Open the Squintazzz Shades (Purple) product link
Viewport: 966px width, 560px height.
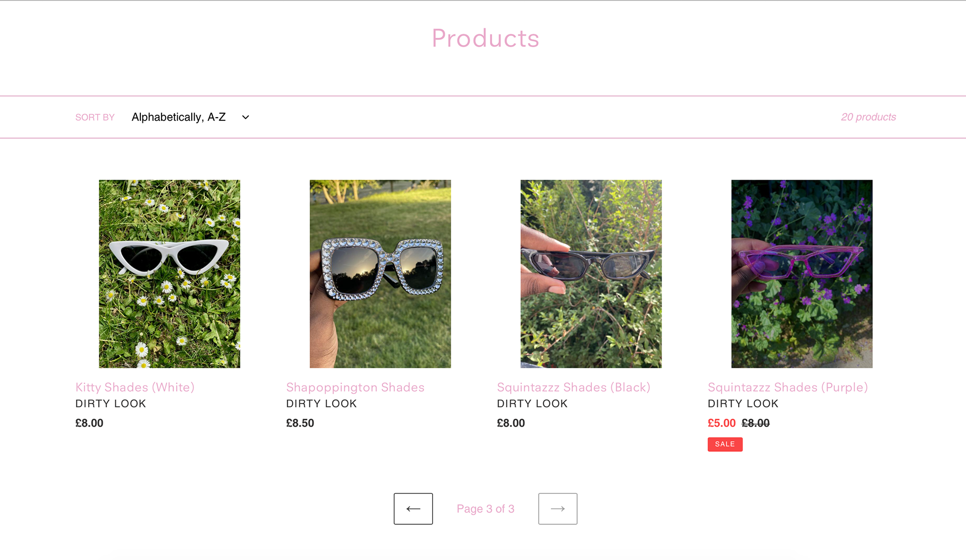click(x=788, y=387)
